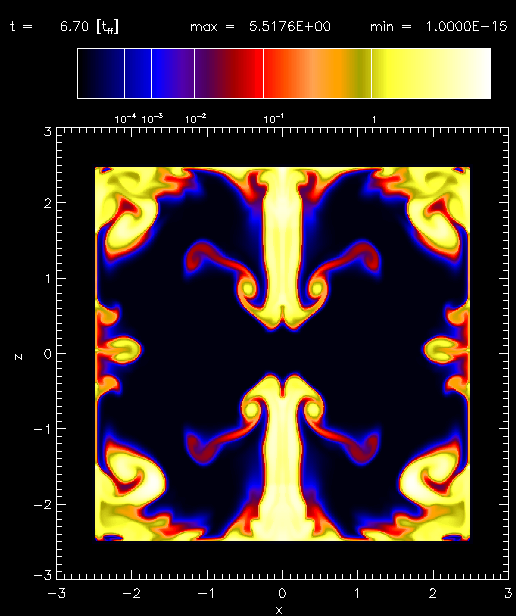Click the x axis title

(x=279, y=610)
